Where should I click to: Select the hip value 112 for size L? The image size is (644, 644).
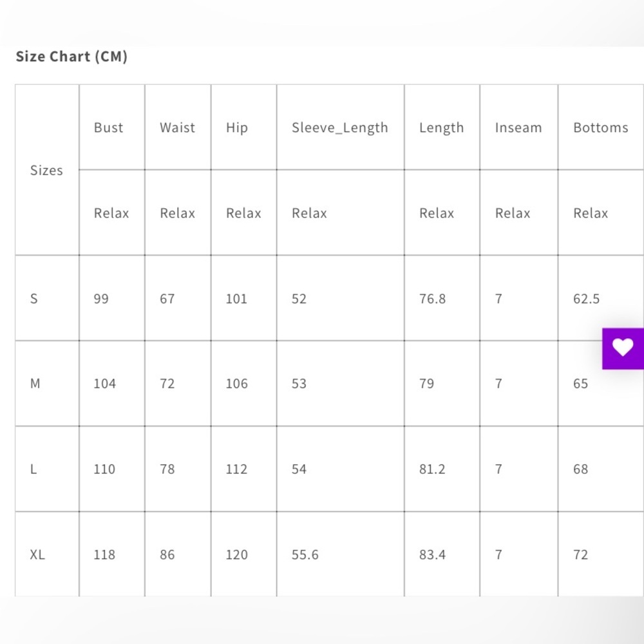(236, 469)
